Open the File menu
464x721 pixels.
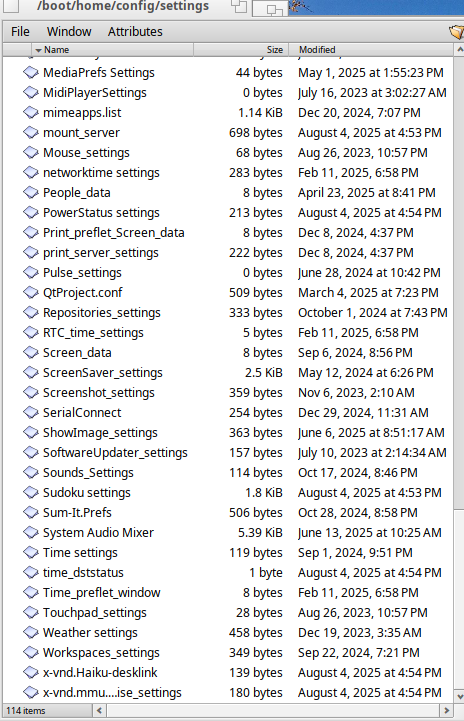click(20, 32)
